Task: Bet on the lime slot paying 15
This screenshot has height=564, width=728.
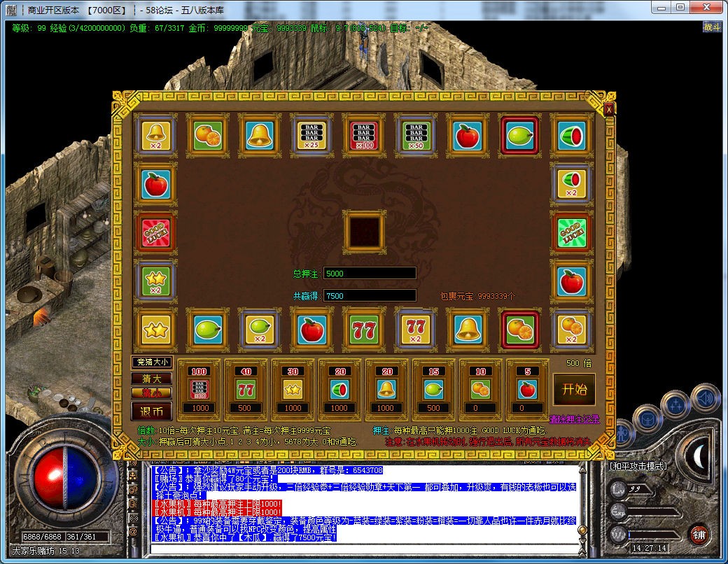Action: point(433,390)
